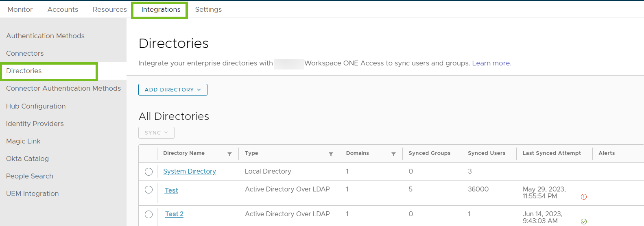This screenshot has height=226, width=644.
Task: Select the radio button for Test directory
Action: (148, 190)
